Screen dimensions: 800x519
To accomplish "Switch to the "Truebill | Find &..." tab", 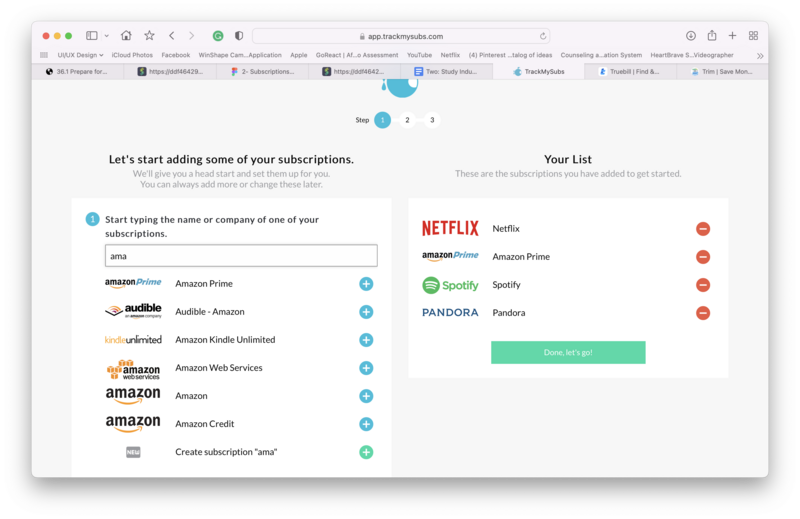I will click(631, 71).
